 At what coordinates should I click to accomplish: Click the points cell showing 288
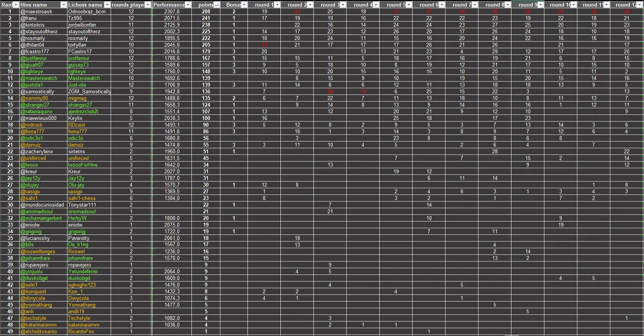pyautogui.click(x=206, y=11)
